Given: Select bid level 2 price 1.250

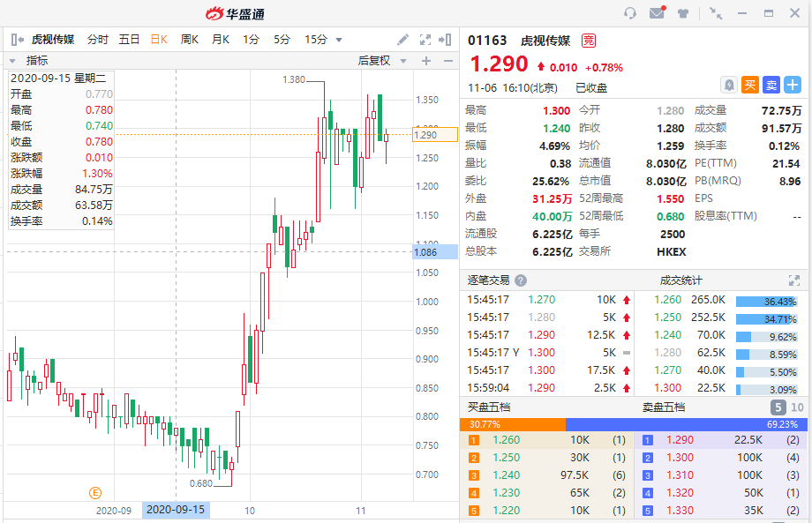Looking at the screenshot, I should (x=506, y=458).
